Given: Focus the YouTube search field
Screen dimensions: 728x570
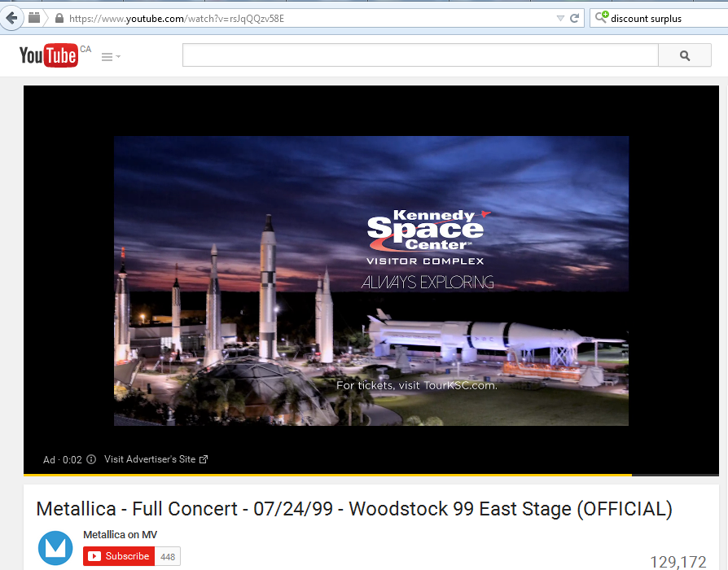Looking at the screenshot, I should [420, 55].
